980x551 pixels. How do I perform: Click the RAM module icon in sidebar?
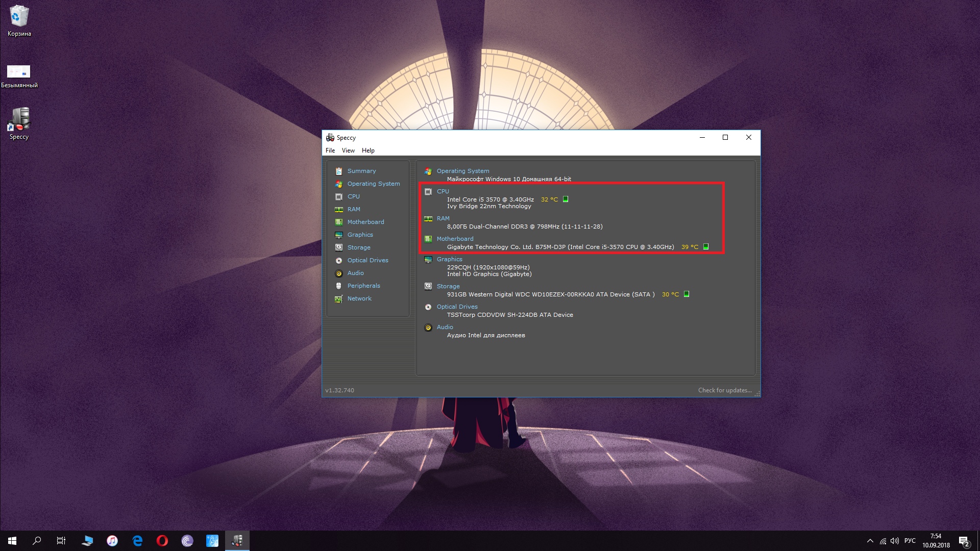point(338,209)
